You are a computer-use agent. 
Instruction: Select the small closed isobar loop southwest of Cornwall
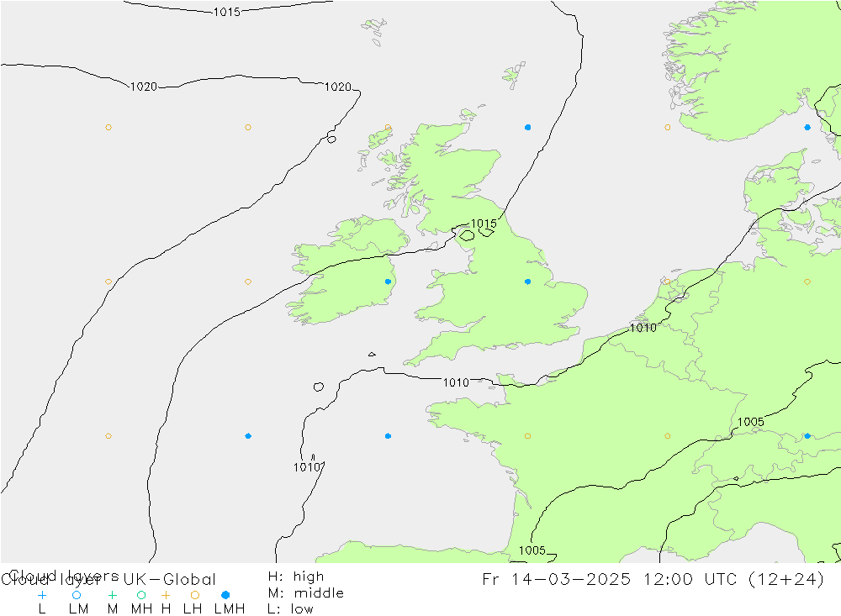(319, 387)
